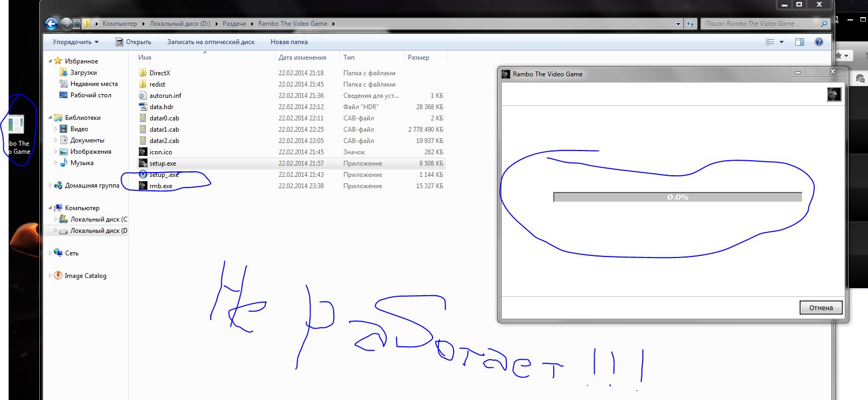Select the datar2.cab archive icon
Image resolution: width=868 pixels, height=400 pixels.
point(143,140)
